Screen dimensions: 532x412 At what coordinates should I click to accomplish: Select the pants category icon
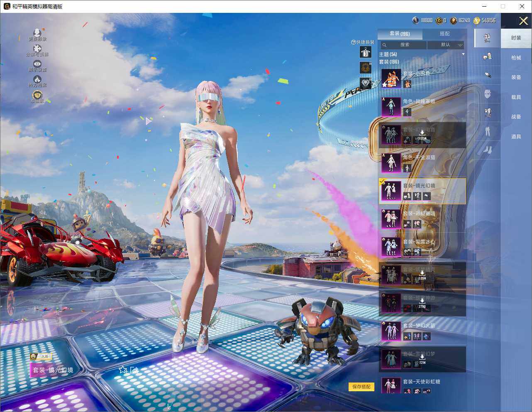(487, 131)
